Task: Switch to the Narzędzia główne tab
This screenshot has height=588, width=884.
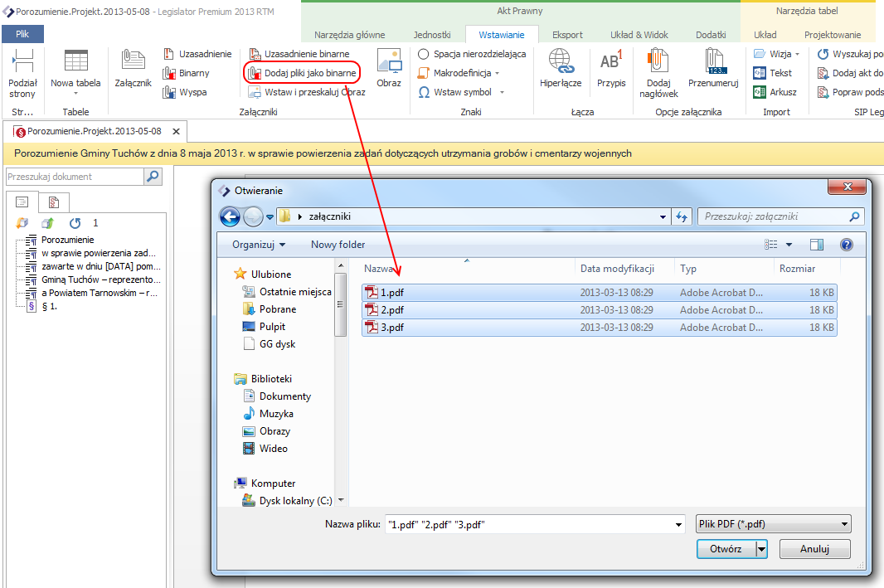Action: 350,35
